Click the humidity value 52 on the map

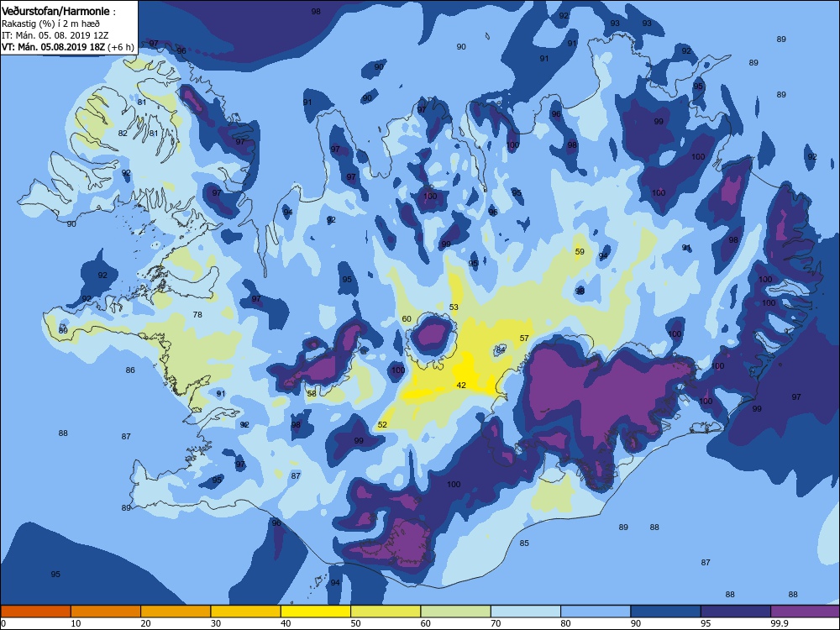[382, 425]
